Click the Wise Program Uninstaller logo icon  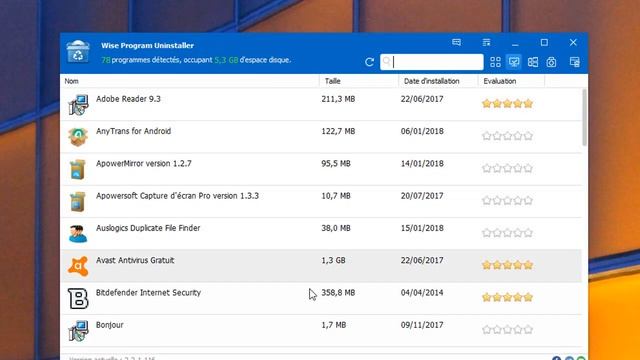[78, 51]
